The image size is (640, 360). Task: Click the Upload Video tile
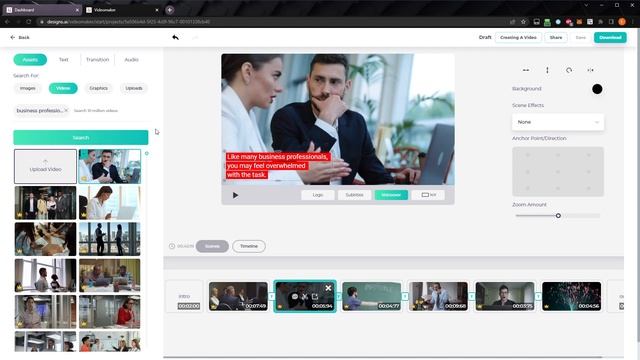(x=45, y=166)
